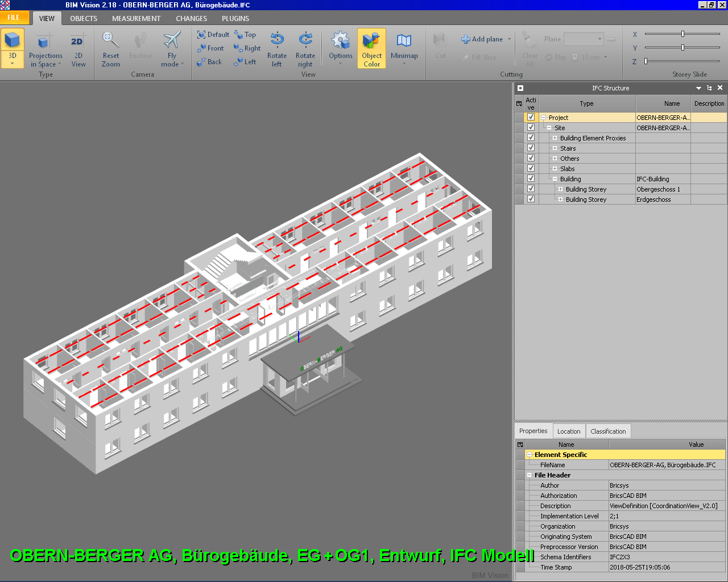Expand the Stairs node
This screenshot has width=728, height=582.
tap(555, 148)
